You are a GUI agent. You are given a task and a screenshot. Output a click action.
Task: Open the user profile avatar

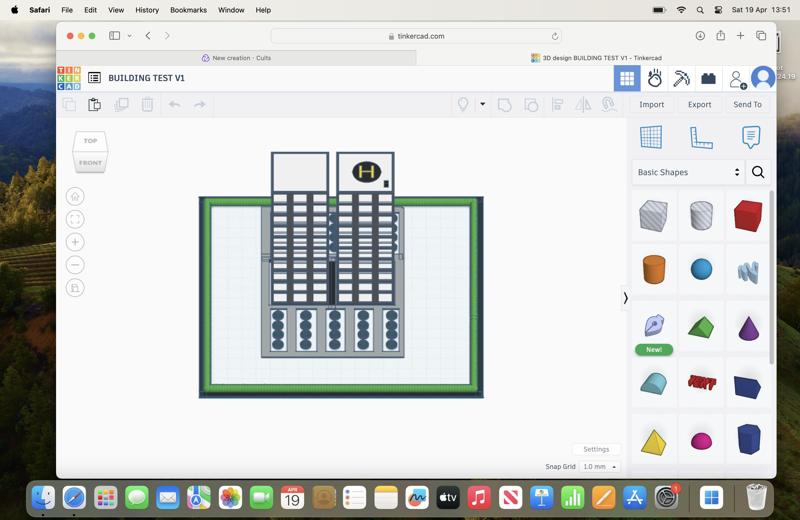click(763, 78)
